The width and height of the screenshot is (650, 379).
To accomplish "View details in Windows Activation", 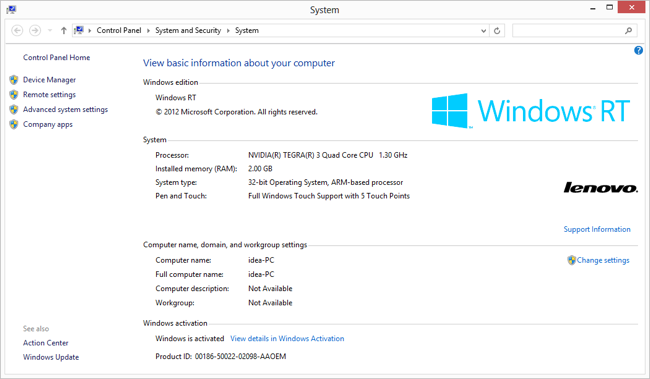I will 287,338.
